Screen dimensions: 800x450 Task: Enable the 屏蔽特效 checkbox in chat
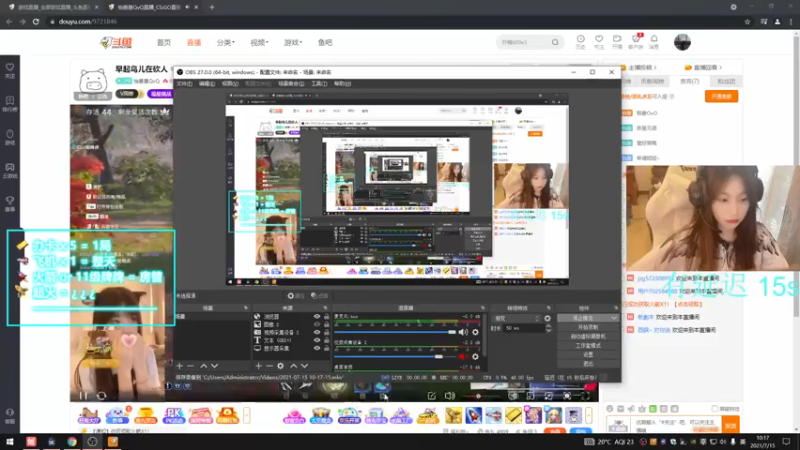point(715,409)
